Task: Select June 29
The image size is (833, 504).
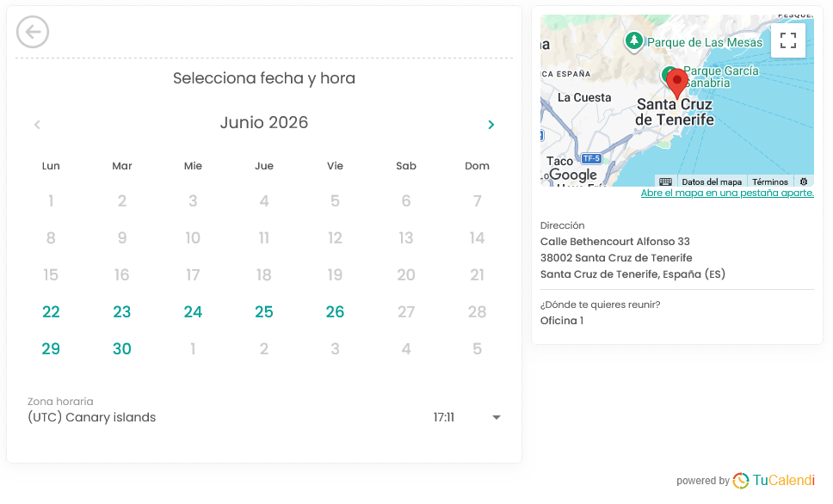Action: 51,349
